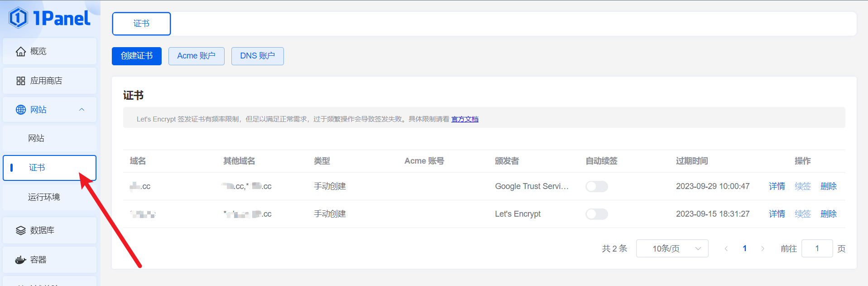The width and height of the screenshot is (868, 286).
Task: Open the 官方文档 link
Action: 465,119
